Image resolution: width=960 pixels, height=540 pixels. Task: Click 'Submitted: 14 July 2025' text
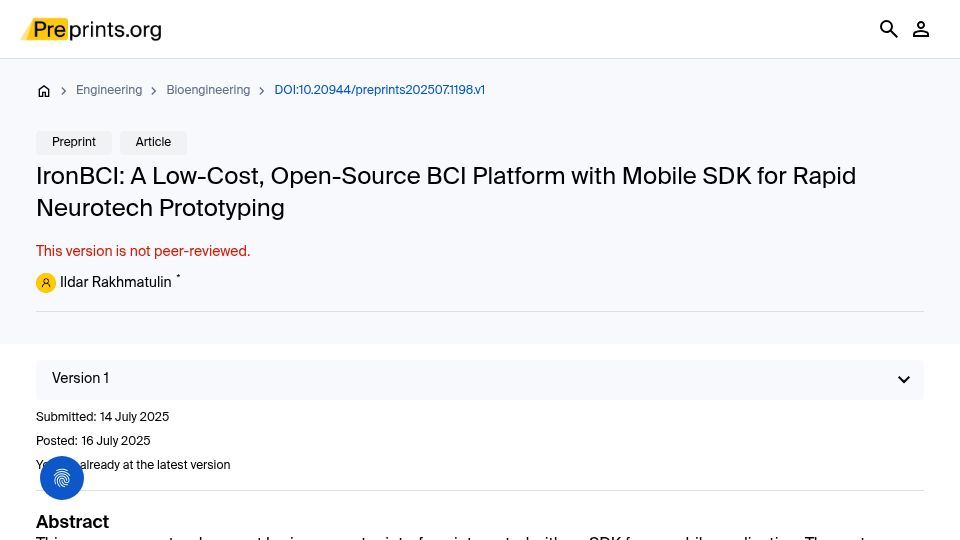tap(102, 417)
